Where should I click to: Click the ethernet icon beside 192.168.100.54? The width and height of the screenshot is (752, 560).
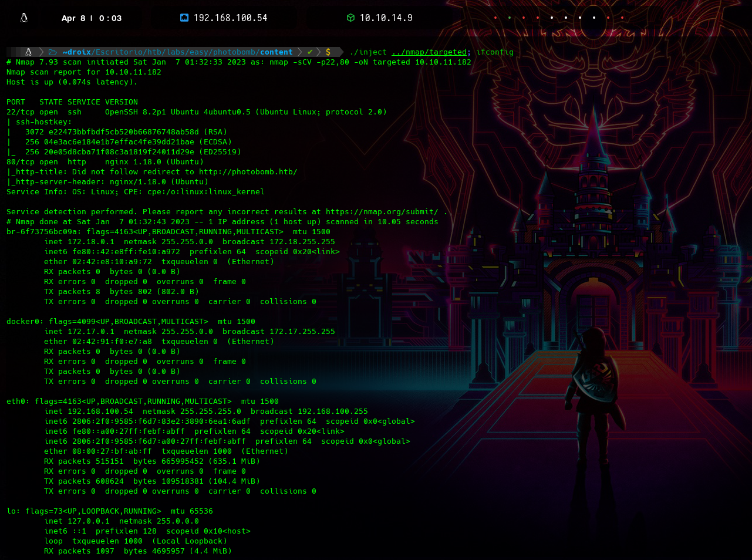184,18
